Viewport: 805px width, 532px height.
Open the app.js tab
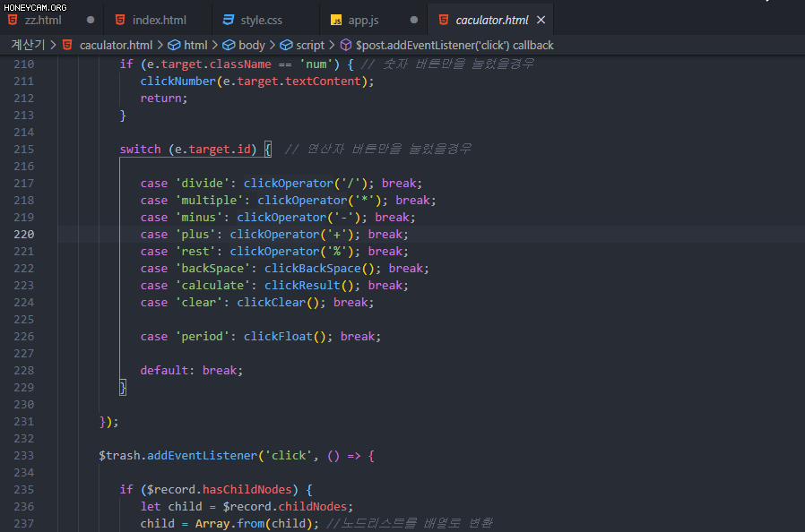coord(363,20)
